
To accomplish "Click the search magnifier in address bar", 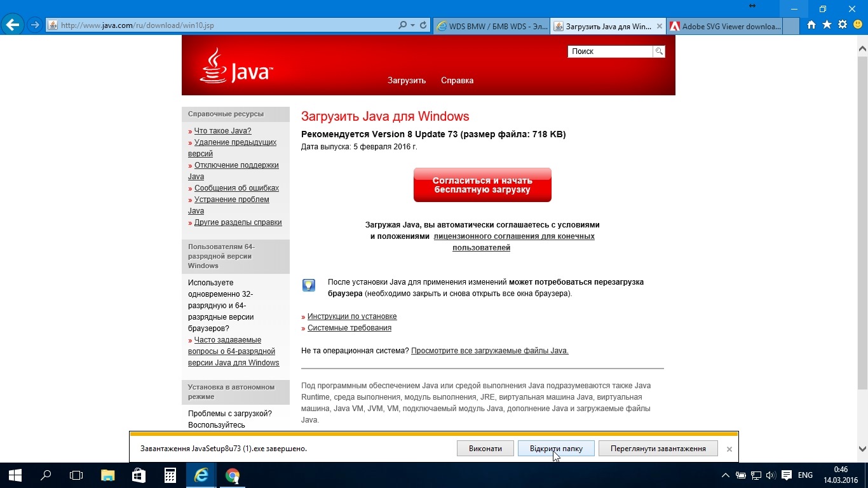I will (x=403, y=25).
